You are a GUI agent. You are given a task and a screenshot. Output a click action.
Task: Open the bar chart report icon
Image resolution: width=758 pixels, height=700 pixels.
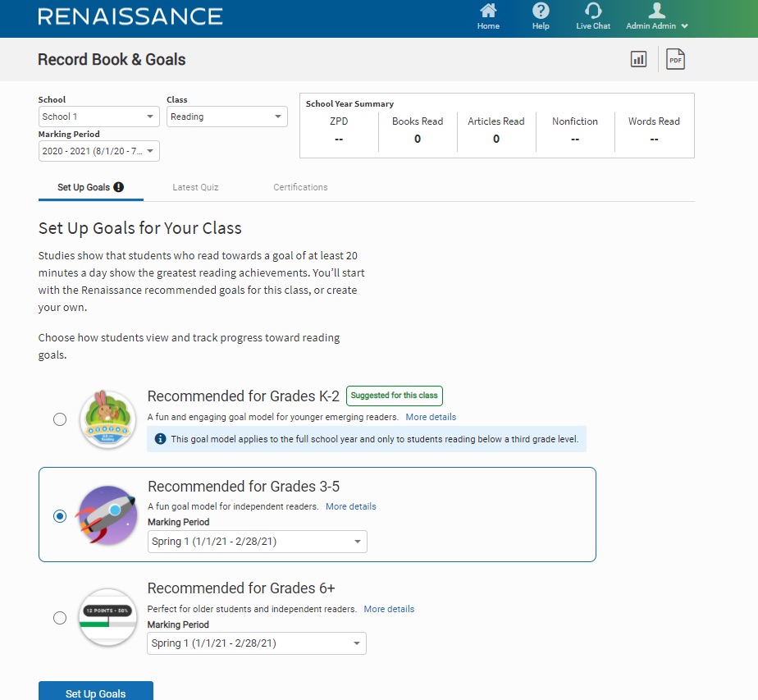pyautogui.click(x=638, y=59)
